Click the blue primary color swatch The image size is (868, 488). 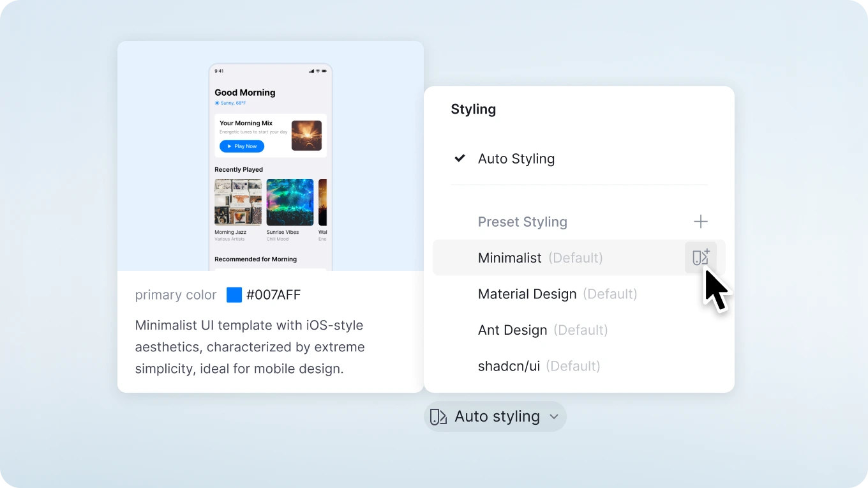tap(234, 294)
